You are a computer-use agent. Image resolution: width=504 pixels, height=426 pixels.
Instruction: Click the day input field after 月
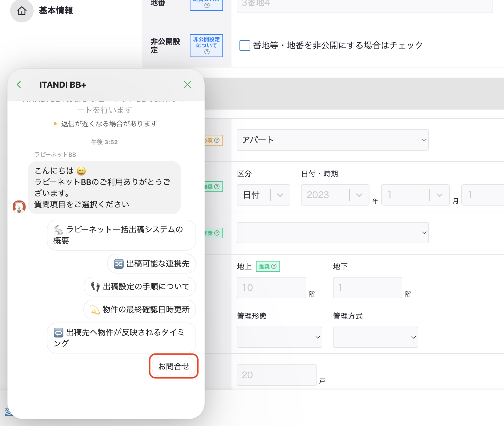click(x=482, y=195)
